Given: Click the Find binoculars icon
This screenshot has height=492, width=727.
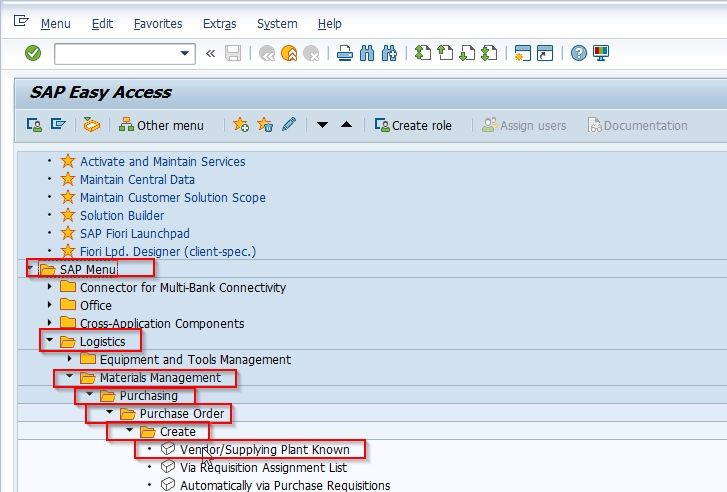Looking at the screenshot, I should (367, 53).
